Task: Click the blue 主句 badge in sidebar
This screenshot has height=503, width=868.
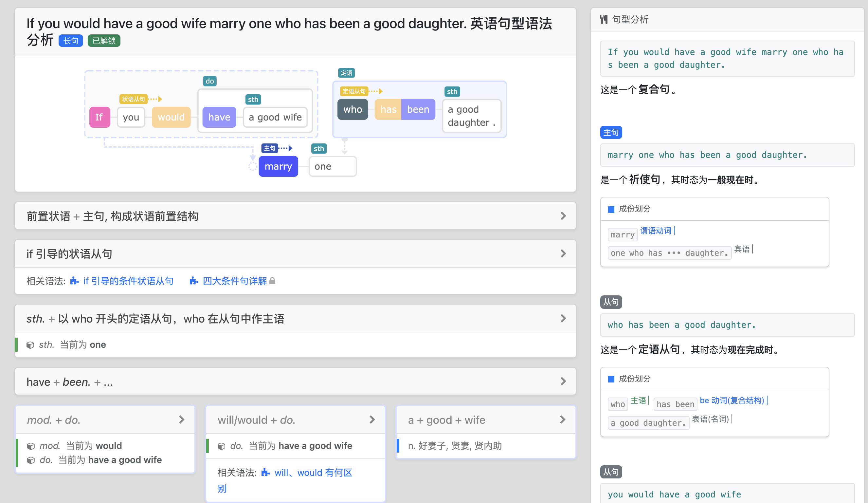Action: pos(611,132)
